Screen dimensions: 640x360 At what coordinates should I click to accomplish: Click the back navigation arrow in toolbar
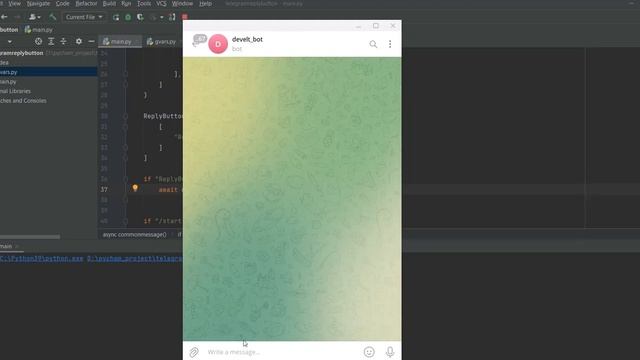[4, 17]
